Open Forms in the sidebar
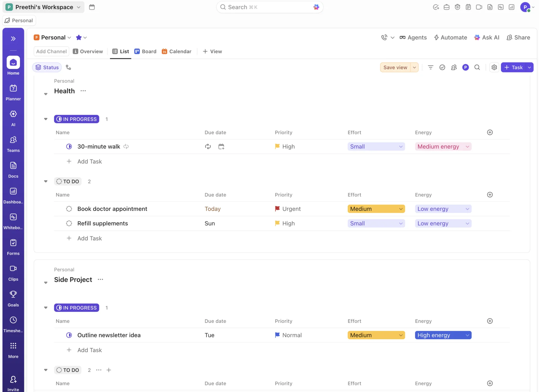 click(13, 247)
